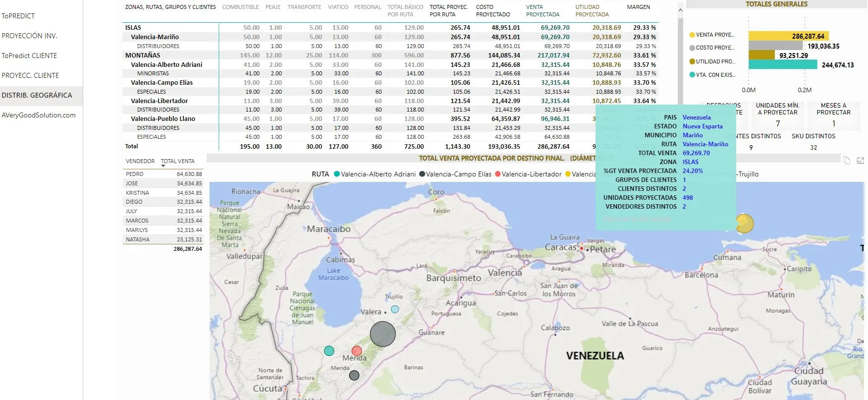Collapse the Valencia-Alberto Adriani route row
Screen dimensions: 868x400
click(166, 64)
